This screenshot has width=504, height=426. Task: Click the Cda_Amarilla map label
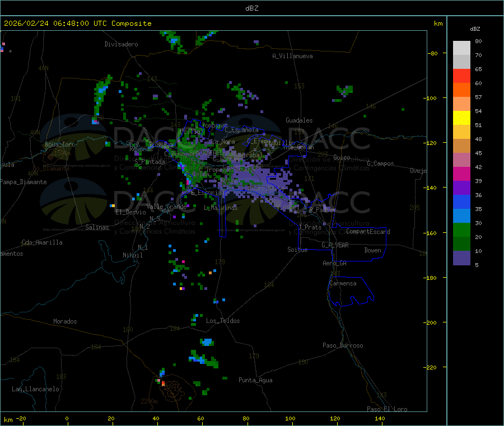(42, 242)
